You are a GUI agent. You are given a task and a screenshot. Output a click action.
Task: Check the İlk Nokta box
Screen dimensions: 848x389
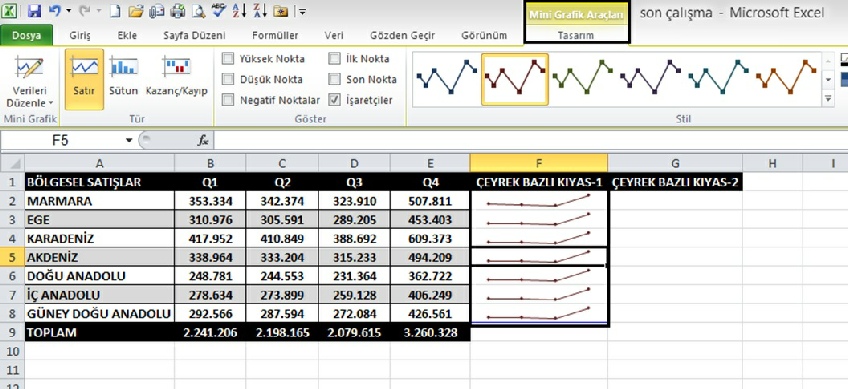335,58
